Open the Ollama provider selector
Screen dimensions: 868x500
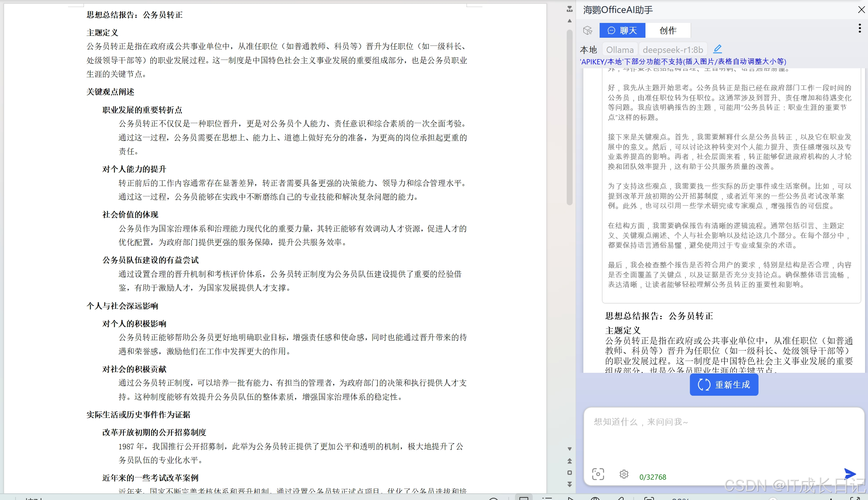point(620,50)
